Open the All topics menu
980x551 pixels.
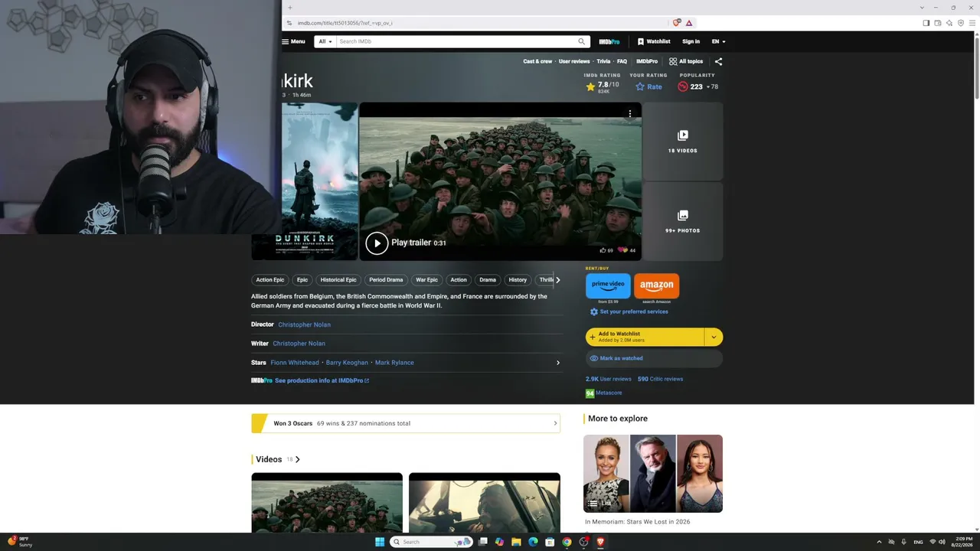tap(686, 61)
